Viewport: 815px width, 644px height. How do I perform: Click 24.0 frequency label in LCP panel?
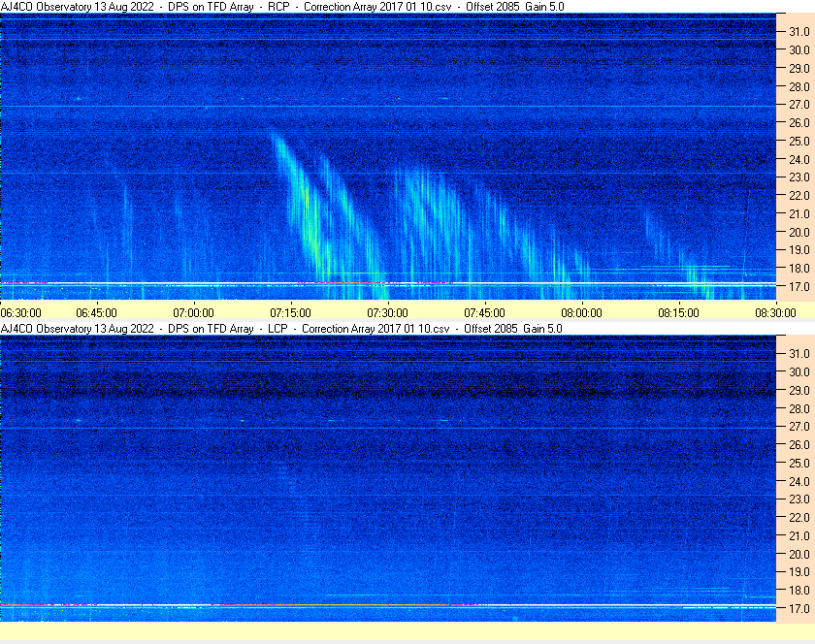point(799,481)
